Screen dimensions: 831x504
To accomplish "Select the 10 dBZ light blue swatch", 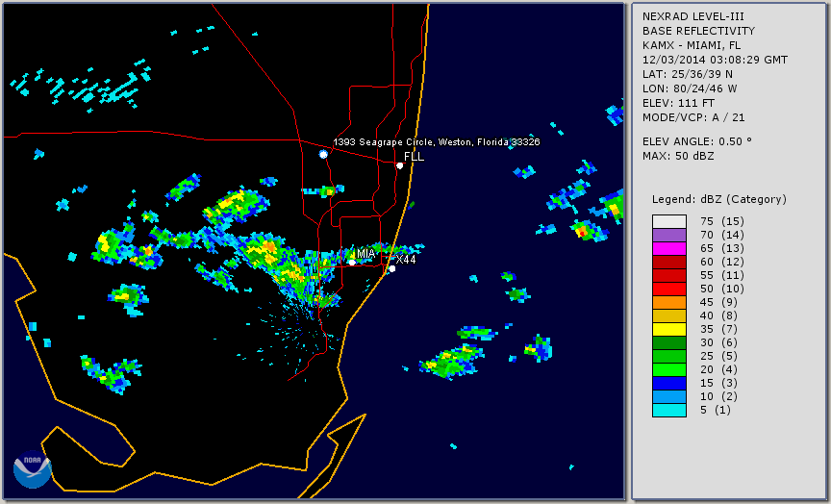I will pyautogui.click(x=669, y=397).
